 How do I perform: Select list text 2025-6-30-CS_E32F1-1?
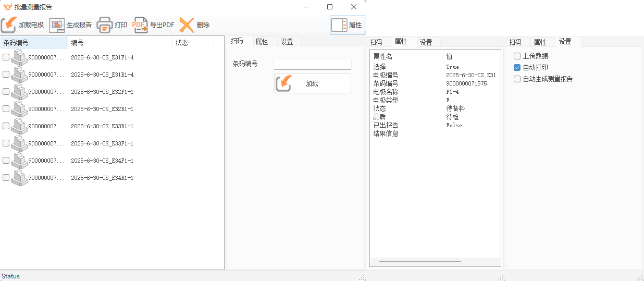(x=102, y=92)
